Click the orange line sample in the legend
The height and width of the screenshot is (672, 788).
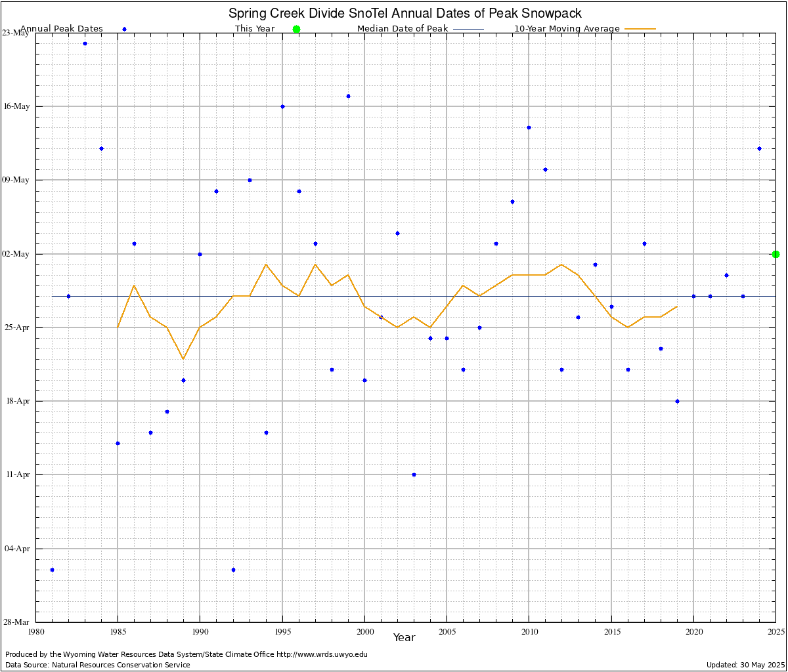click(640, 29)
